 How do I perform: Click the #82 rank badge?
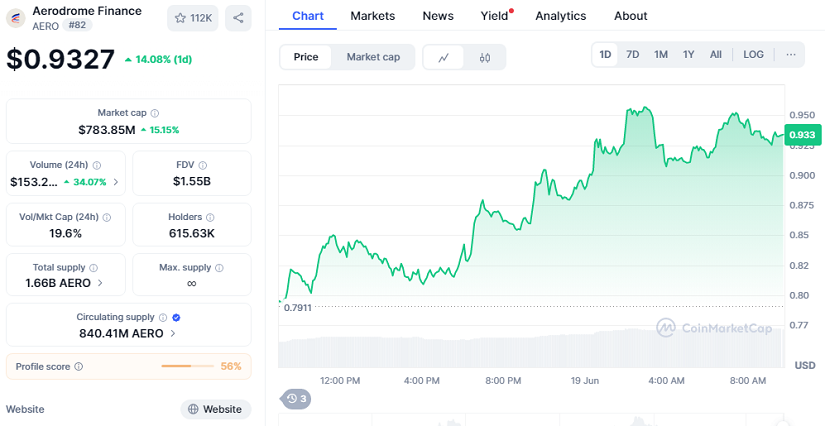click(77, 25)
